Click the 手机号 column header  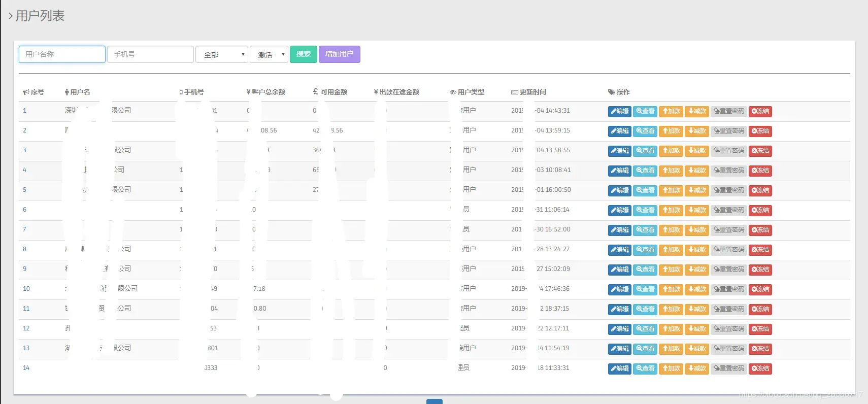191,92
